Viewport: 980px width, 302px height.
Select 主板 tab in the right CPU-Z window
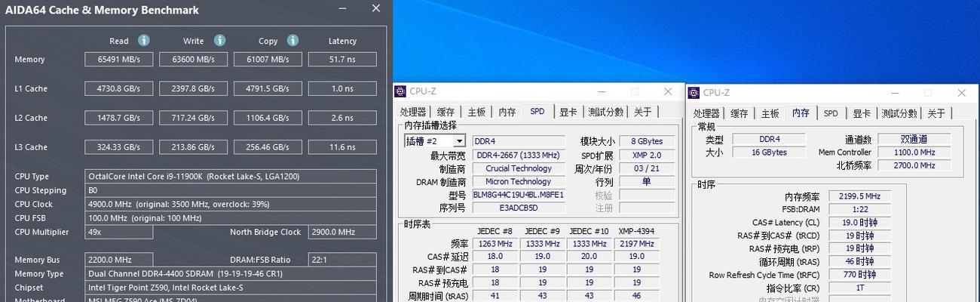[x=770, y=113]
